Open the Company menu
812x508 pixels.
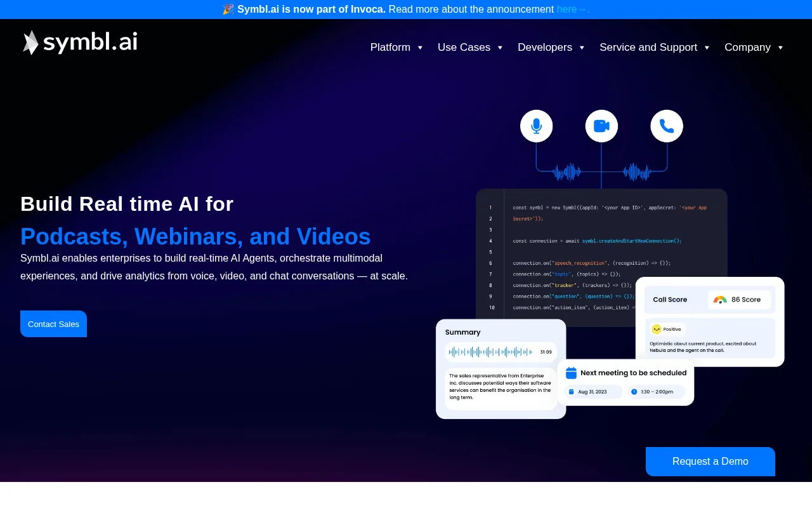point(747,48)
